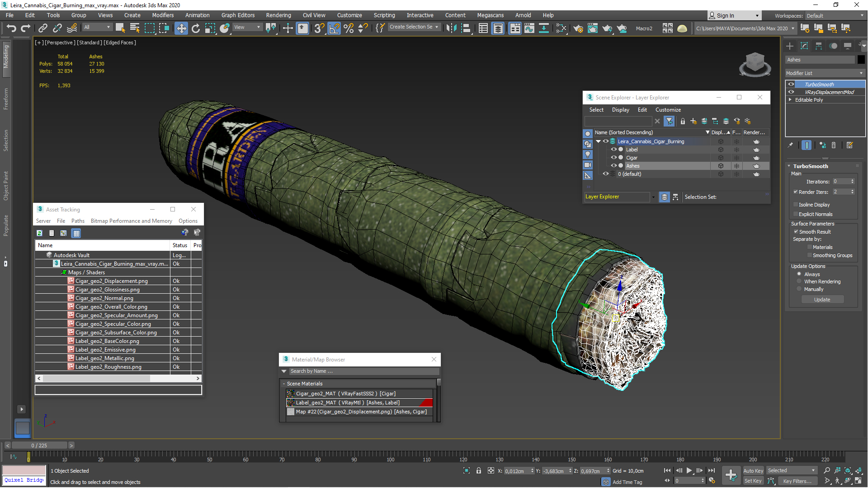Open the Mirror tool
The image size is (868, 488).
tap(451, 28)
